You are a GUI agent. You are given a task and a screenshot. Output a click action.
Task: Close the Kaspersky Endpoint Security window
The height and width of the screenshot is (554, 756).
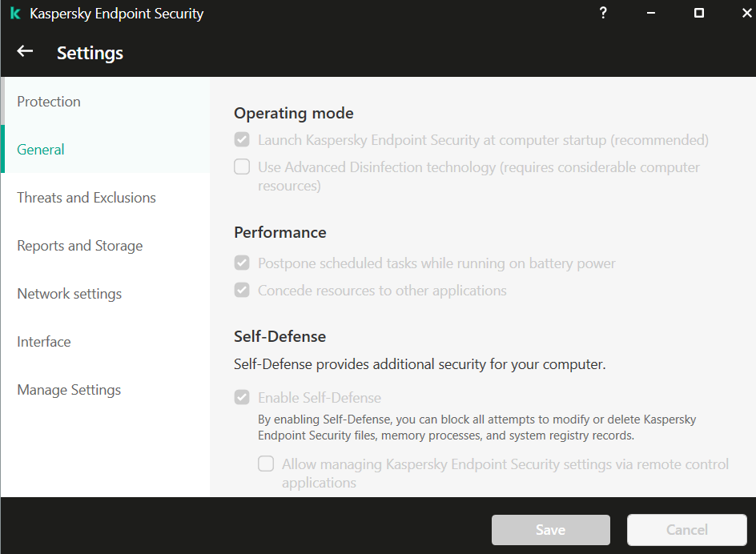click(x=742, y=13)
